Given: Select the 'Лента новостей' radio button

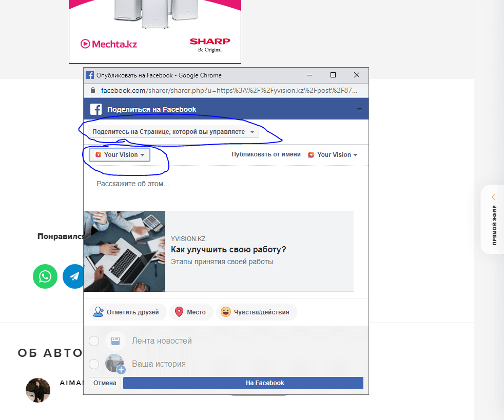Looking at the screenshot, I should (94, 341).
